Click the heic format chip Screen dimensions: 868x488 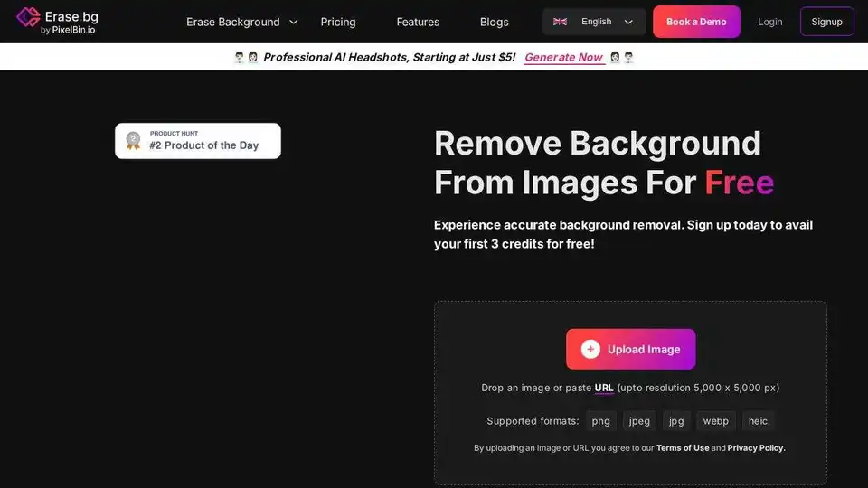click(x=758, y=421)
